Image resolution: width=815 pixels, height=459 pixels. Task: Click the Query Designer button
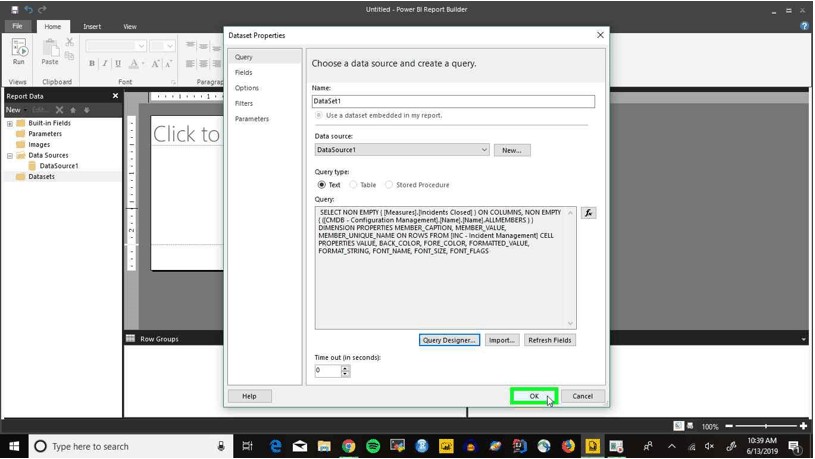pyautogui.click(x=449, y=340)
